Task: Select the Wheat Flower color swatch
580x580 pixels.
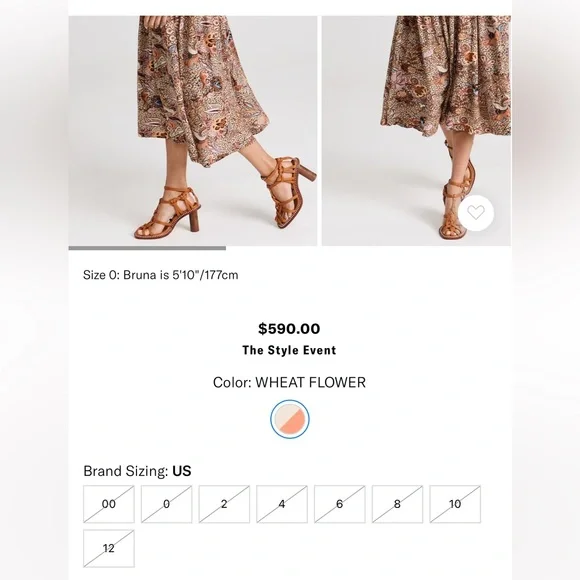Action: (x=290, y=419)
